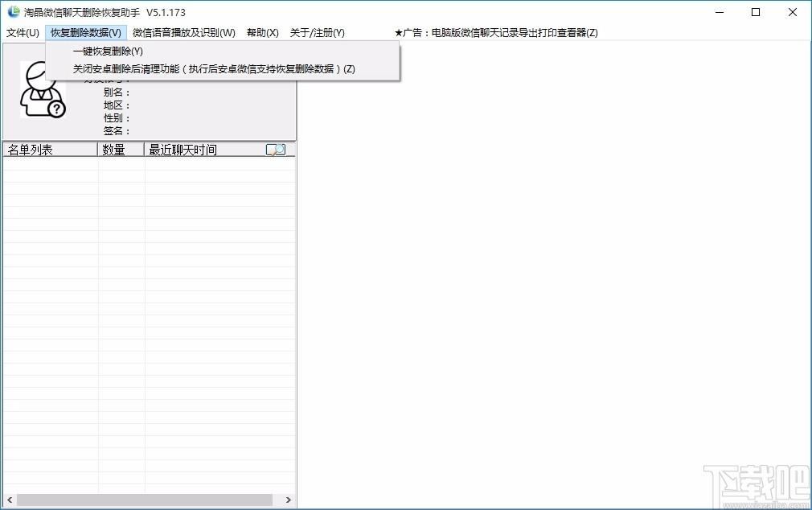Screen dimensions: 812x510
Task: Click the app logo icon in title bar
Action: pos(14,12)
